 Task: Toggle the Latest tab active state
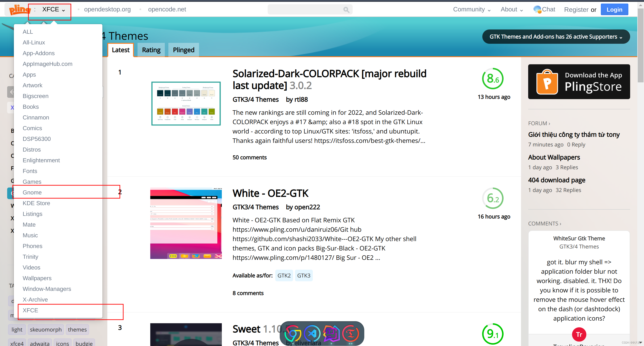(x=120, y=50)
